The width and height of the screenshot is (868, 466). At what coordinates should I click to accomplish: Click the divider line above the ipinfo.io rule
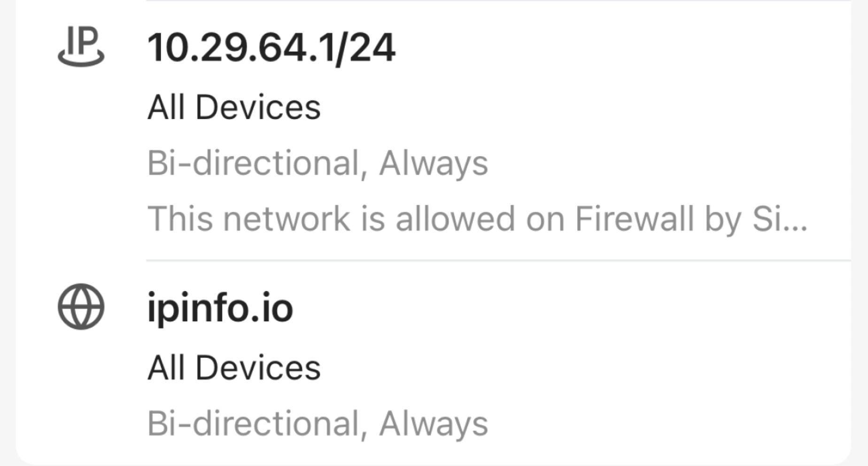(498, 260)
